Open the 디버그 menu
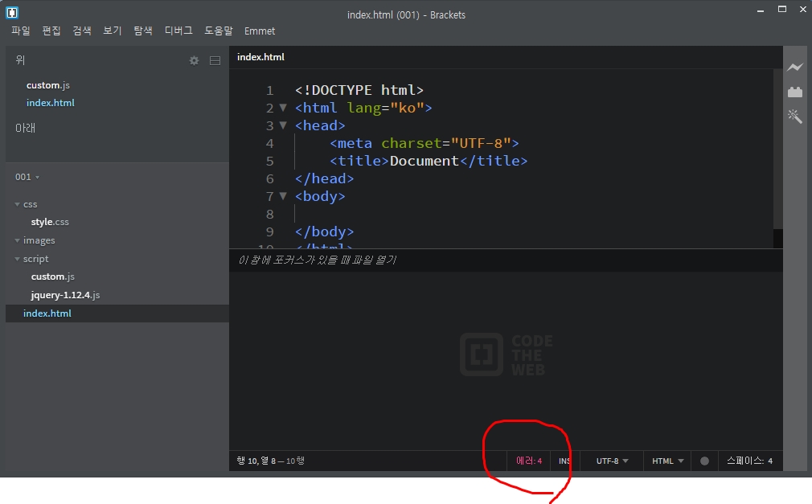 [x=178, y=31]
